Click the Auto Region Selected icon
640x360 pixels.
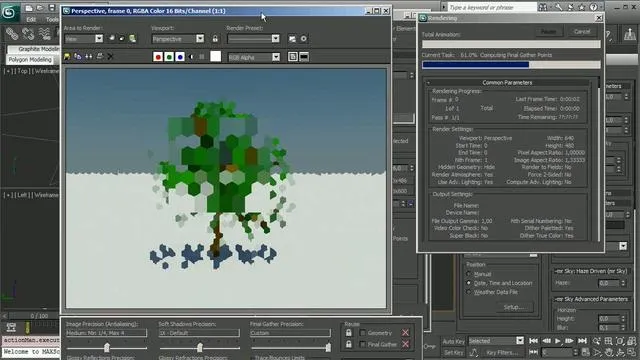click(x=122, y=38)
